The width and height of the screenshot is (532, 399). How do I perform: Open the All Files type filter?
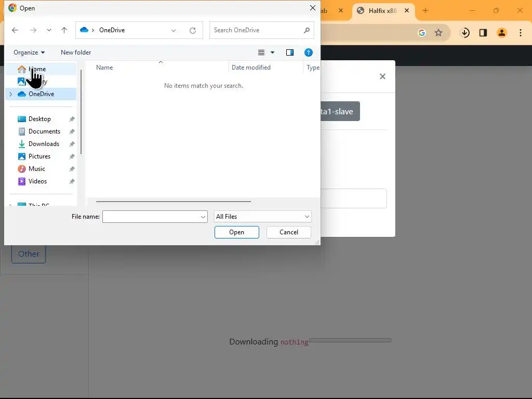(262, 217)
